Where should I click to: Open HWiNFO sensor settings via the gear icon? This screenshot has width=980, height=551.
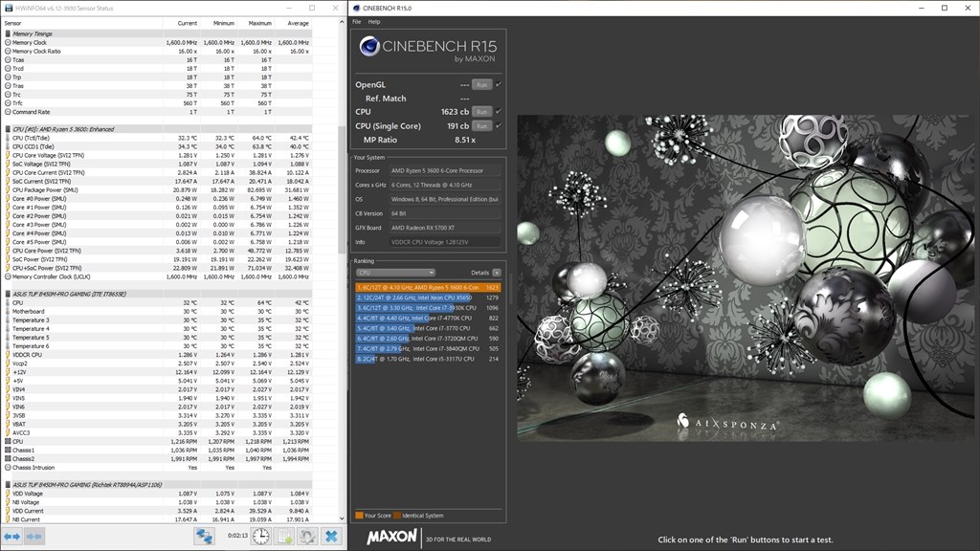(x=306, y=536)
